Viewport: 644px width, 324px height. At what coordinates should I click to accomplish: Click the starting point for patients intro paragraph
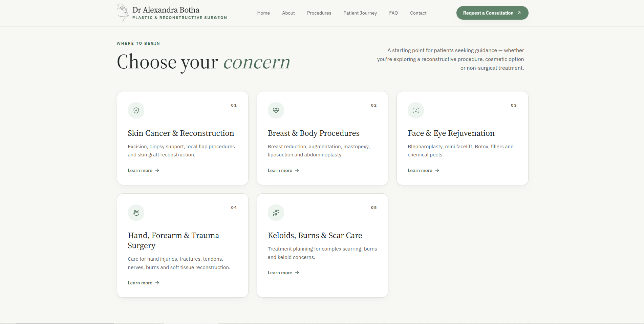click(x=450, y=59)
